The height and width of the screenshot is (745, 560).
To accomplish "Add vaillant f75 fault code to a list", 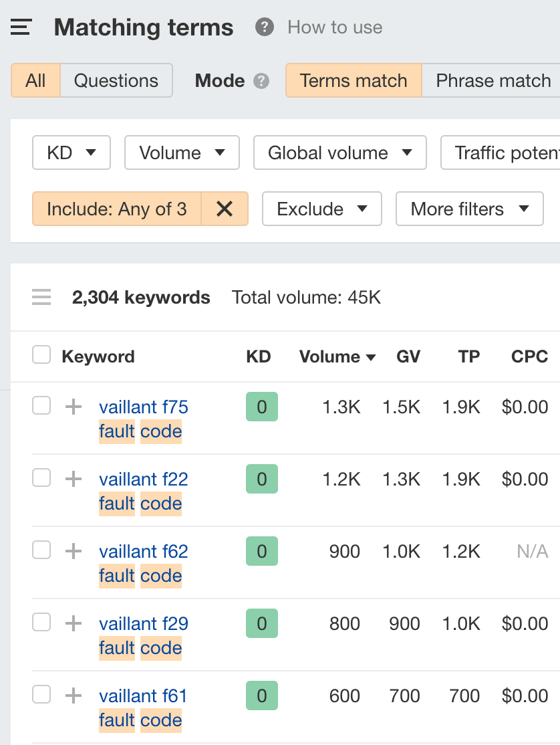I will (x=72, y=407).
